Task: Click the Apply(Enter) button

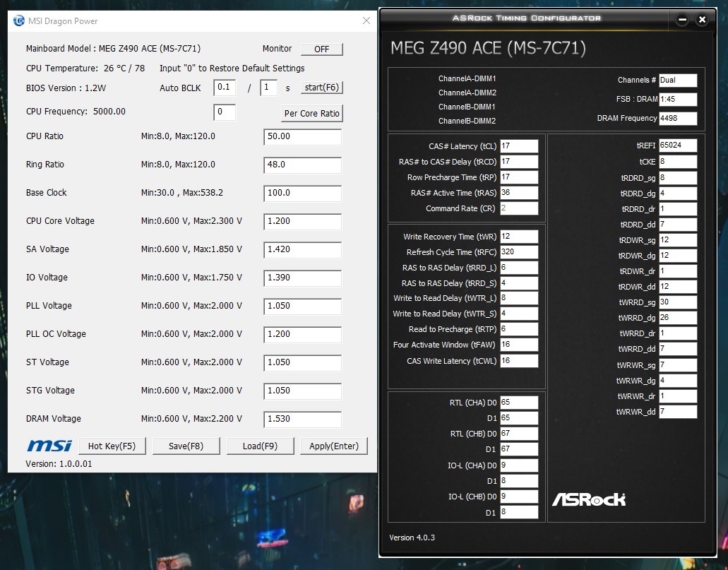Action: coord(334,446)
